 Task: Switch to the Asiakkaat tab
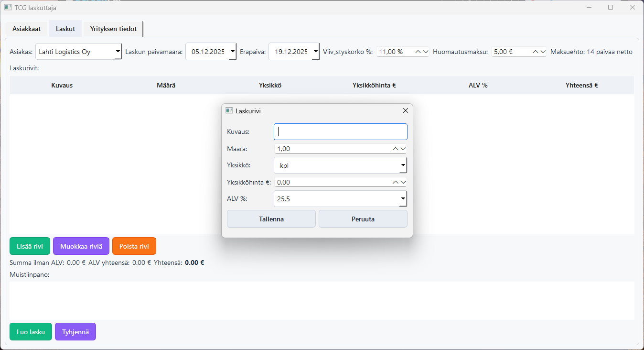tap(27, 29)
